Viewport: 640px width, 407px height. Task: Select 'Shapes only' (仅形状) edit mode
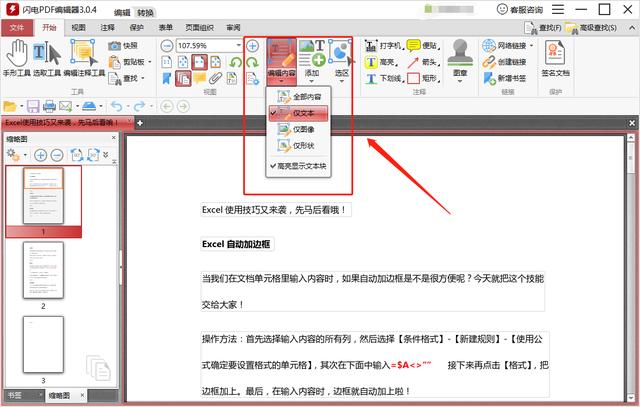coord(298,145)
